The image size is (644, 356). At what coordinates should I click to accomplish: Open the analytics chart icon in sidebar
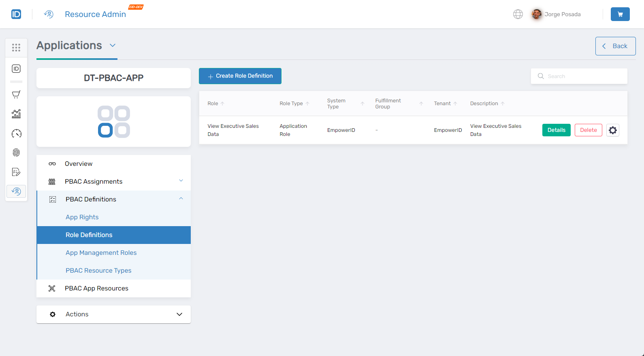(x=16, y=114)
